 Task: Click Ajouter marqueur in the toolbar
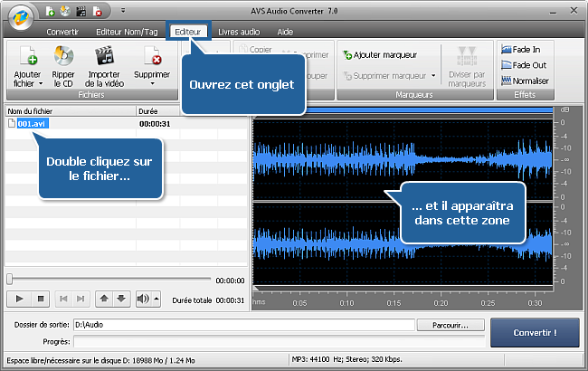pos(381,55)
